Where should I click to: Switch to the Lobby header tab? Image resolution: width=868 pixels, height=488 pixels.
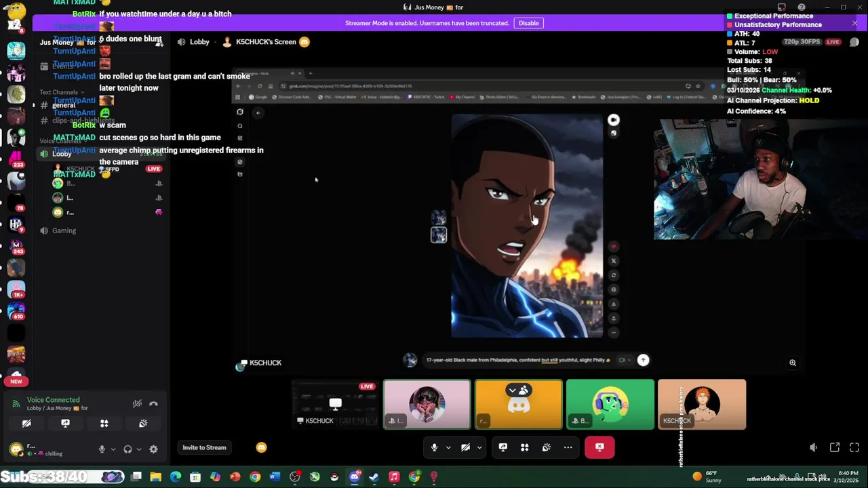(x=194, y=42)
